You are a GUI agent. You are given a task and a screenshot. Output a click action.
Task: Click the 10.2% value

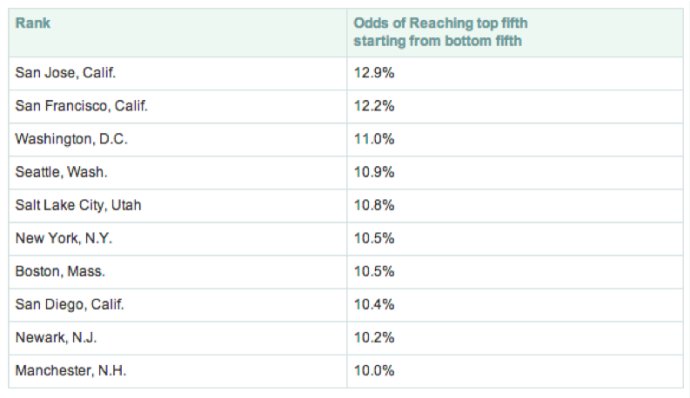(374, 337)
